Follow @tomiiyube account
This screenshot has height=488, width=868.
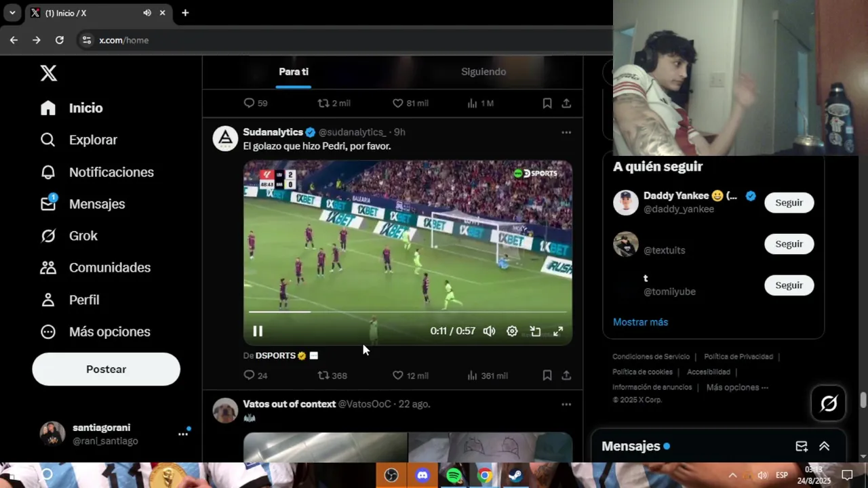coord(789,285)
